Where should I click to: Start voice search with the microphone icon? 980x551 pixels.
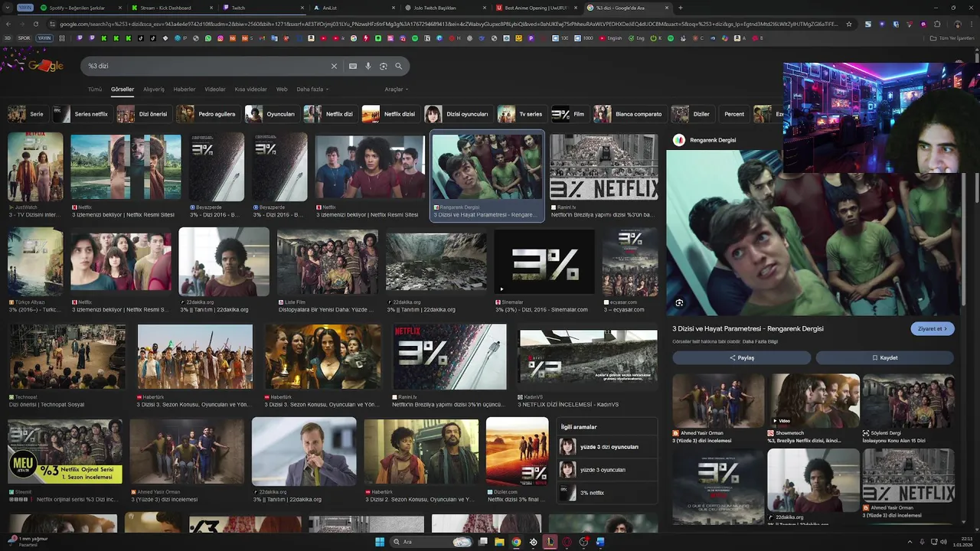[x=368, y=66]
